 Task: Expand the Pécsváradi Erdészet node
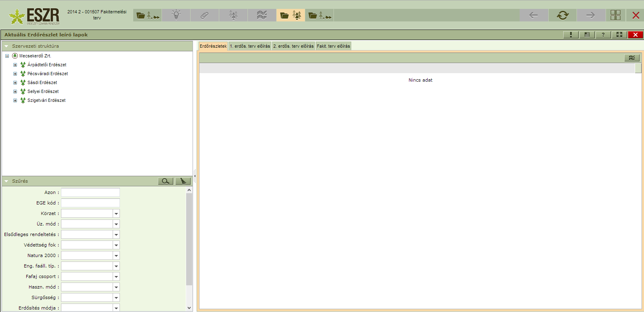coord(15,74)
